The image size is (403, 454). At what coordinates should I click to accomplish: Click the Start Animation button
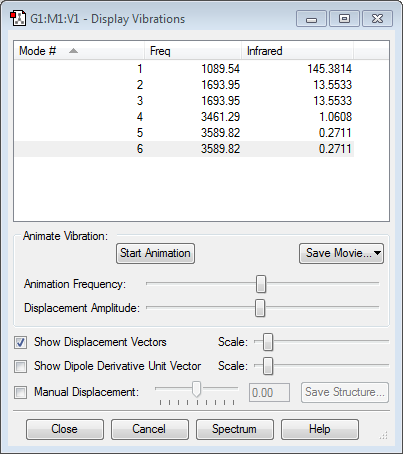(x=155, y=253)
